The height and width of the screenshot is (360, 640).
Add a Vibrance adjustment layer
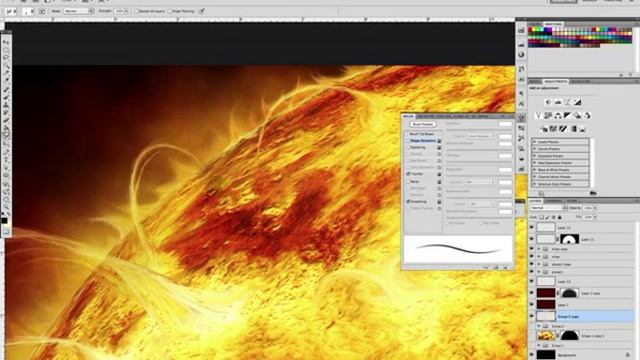click(538, 116)
